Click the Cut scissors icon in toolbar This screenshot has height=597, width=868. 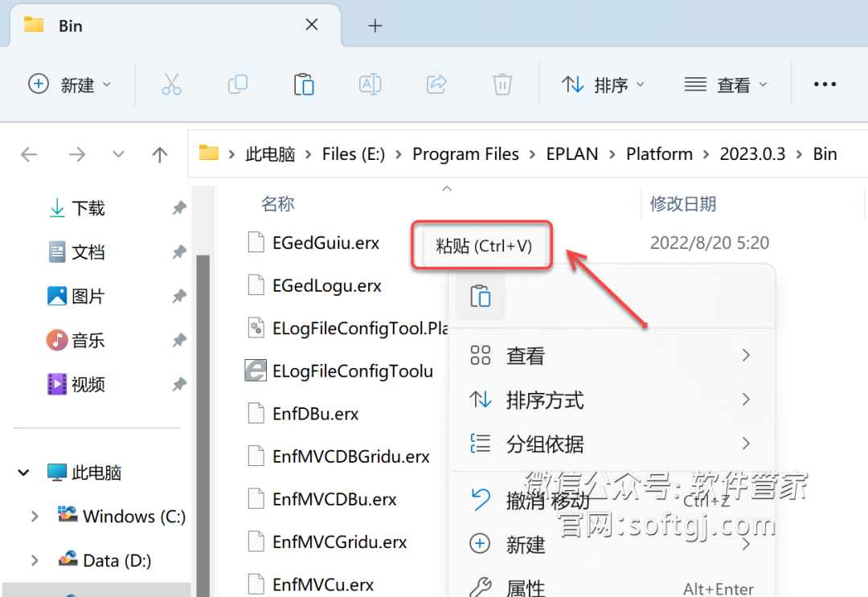pos(171,84)
